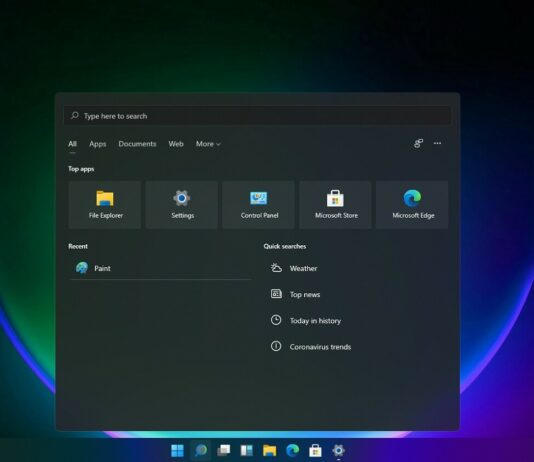Click the Weather quick search icon
The image size is (534, 462).
(276, 268)
